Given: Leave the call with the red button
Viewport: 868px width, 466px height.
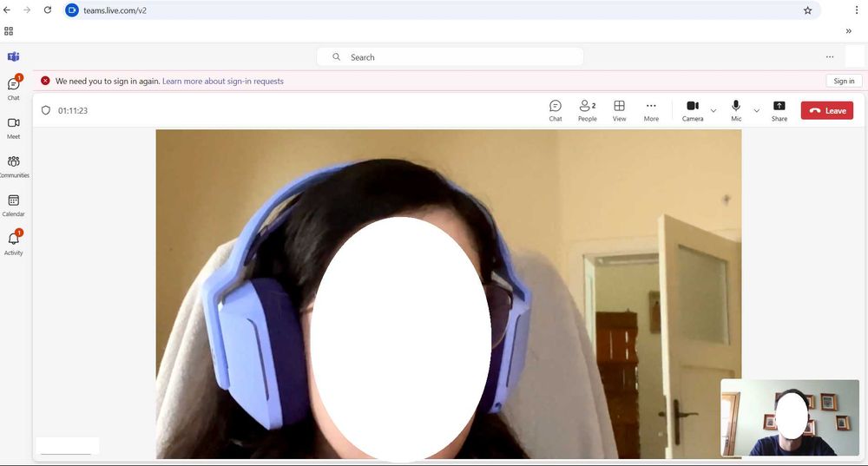Looking at the screenshot, I should coord(827,111).
